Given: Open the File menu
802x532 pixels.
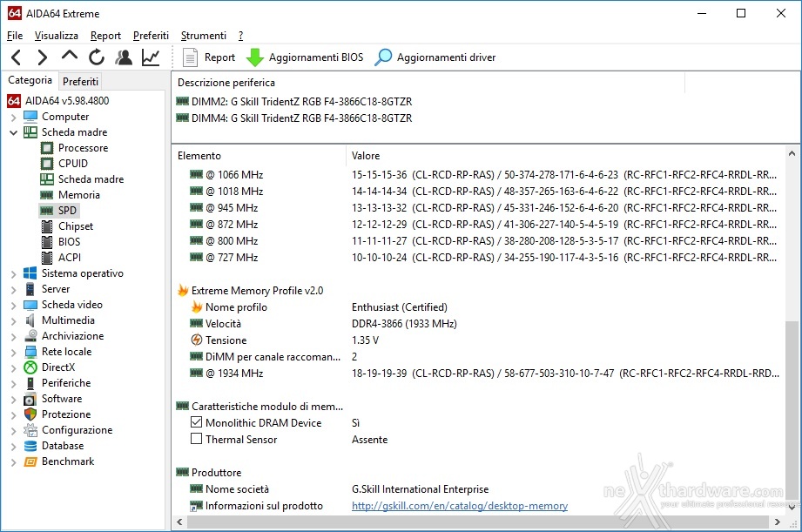Looking at the screenshot, I should (x=15, y=36).
